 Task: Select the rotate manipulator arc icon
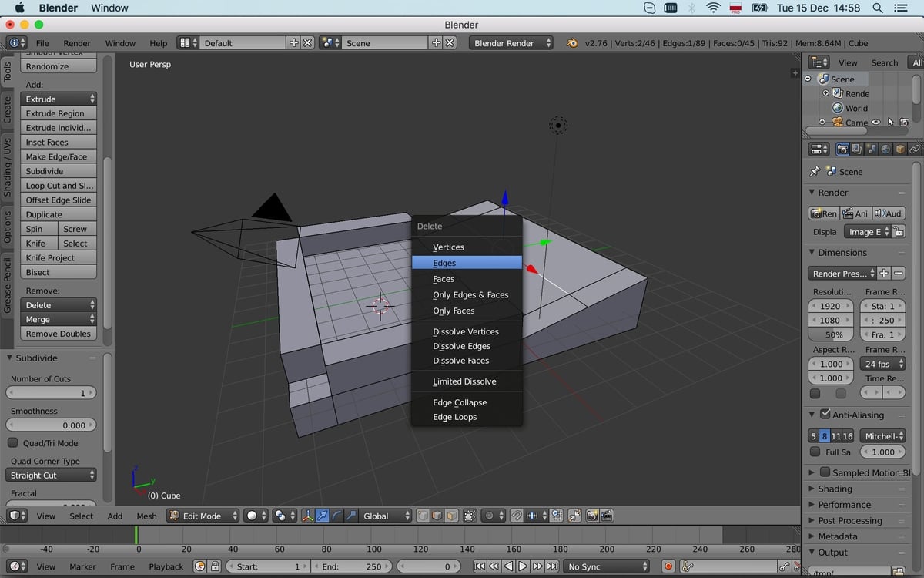(x=336, y=516)
